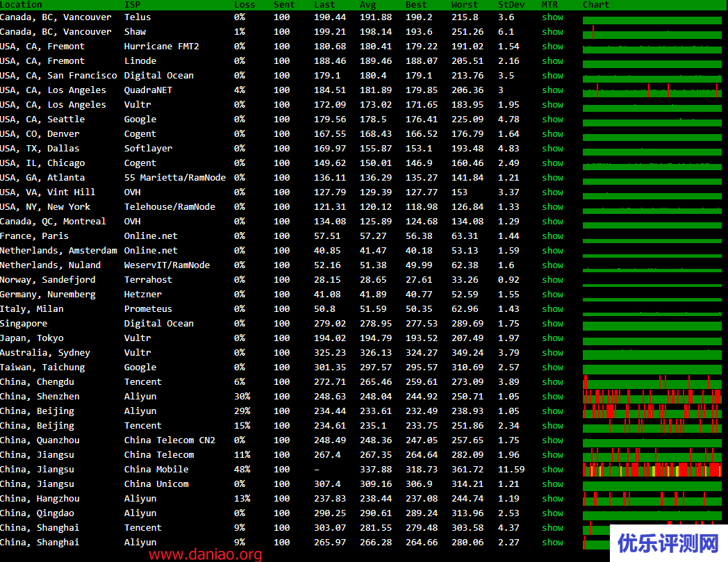Open the show link for Shenzhen Aliyun
Image resolution: width=728 pixels, height=562 pixels.
[x=552, y=396]
